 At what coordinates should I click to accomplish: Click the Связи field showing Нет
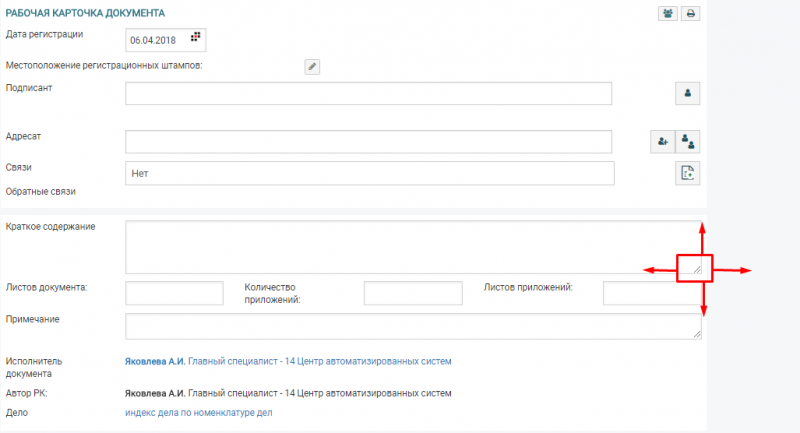[368, 173]
